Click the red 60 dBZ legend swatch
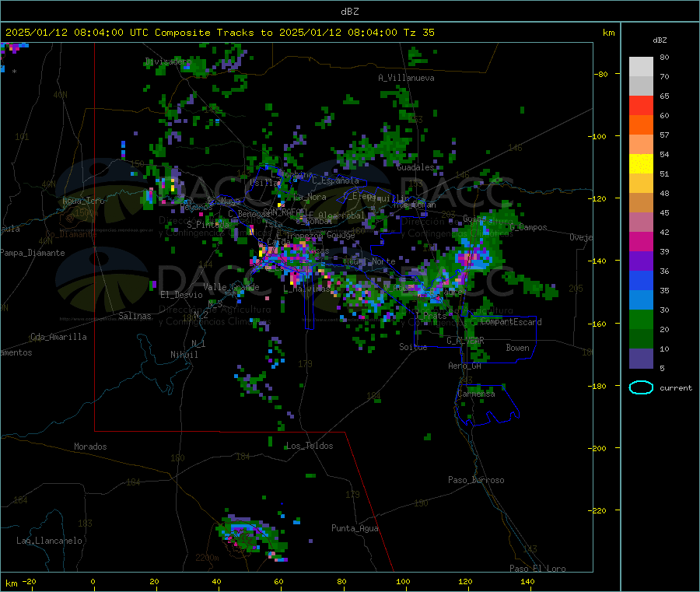The width and height of the screenshot is (700, 592). pos(641,105)
